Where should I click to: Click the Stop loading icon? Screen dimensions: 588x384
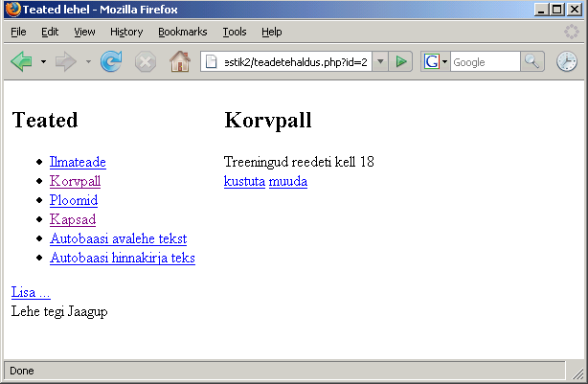[145, 61]
